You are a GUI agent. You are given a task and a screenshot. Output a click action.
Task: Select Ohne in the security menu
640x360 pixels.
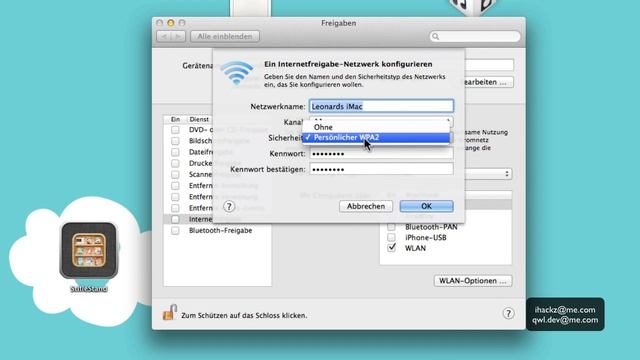(x=376, y=127)
